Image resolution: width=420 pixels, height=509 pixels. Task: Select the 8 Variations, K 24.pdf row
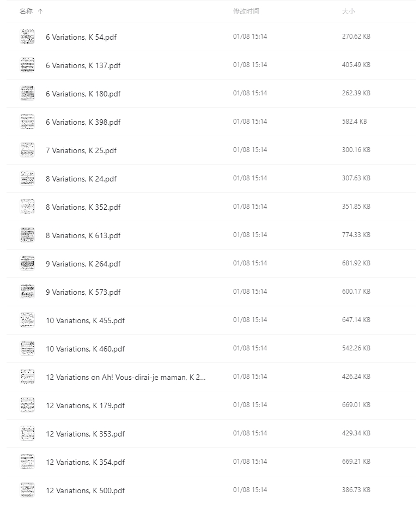click(211, 179)
